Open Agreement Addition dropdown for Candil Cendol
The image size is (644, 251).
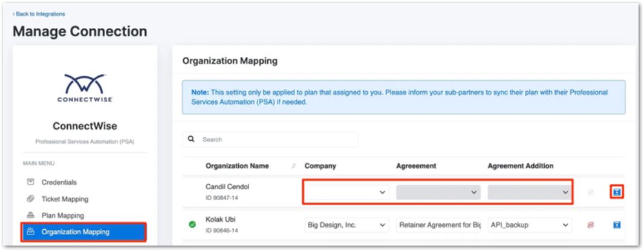point(530,192)
